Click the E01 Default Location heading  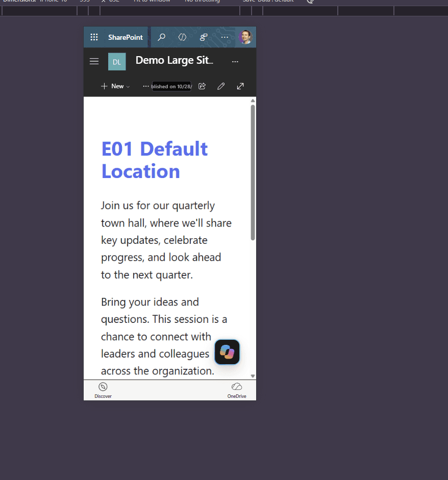pyautogui.click(x=155, y=160)
